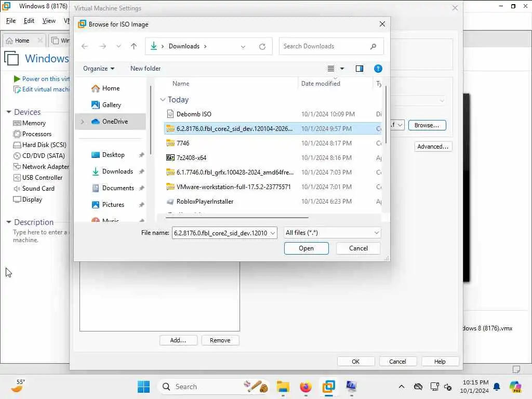Collapse the Devices section
532x399 pixels.
tap(9, 112)
